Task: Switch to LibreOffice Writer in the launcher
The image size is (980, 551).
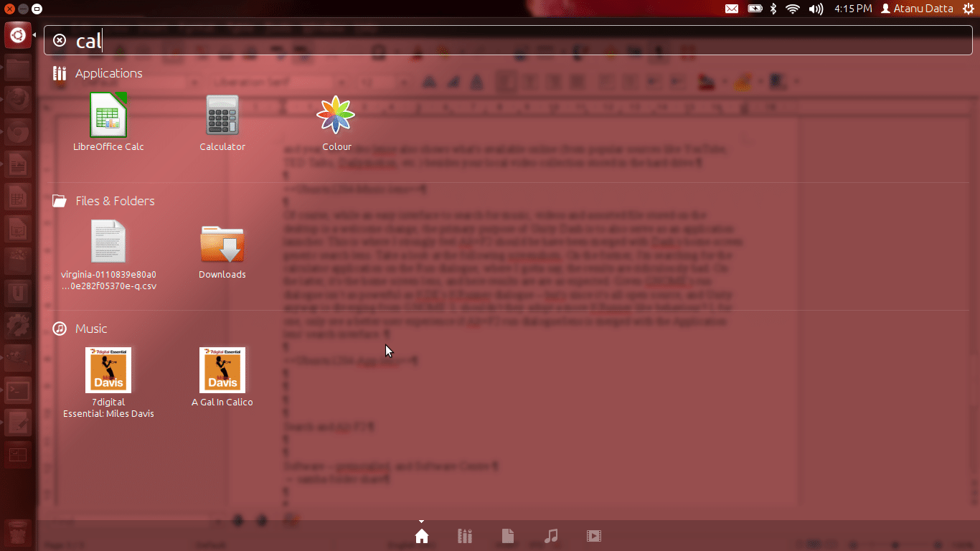Action: (18, 166)
